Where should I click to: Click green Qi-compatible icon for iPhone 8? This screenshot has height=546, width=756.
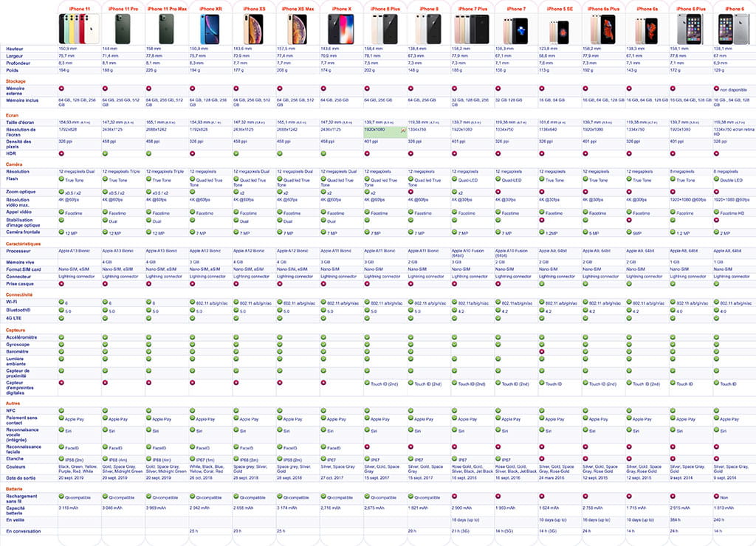click(x=410, y=496)
